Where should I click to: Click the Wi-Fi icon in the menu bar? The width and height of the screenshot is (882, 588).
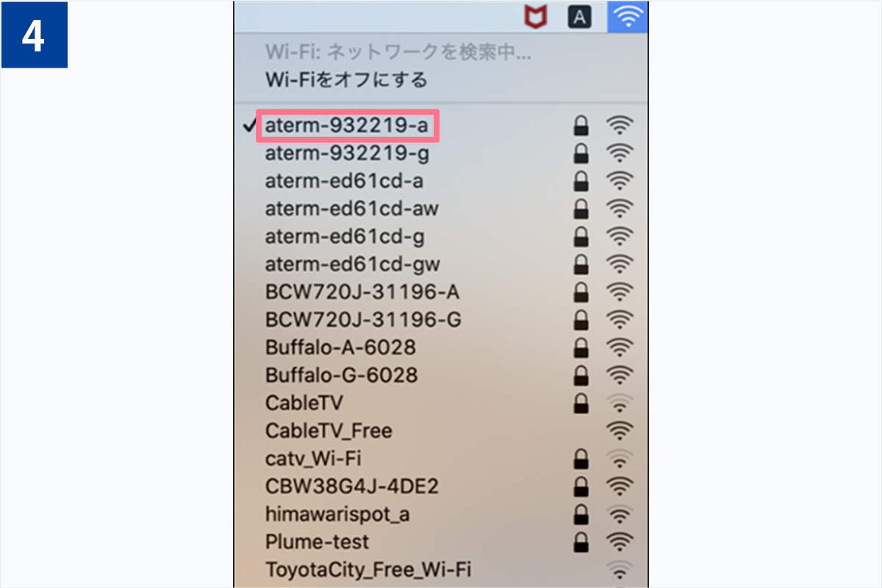tap(627, 17)
